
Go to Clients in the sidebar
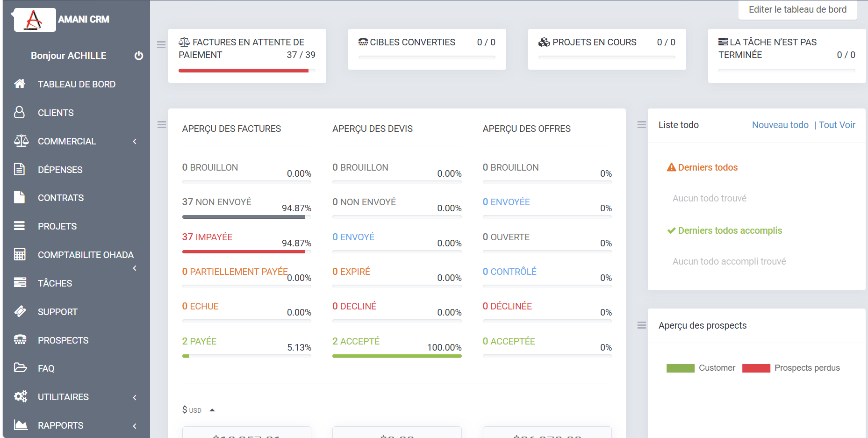tap(56, 113)
